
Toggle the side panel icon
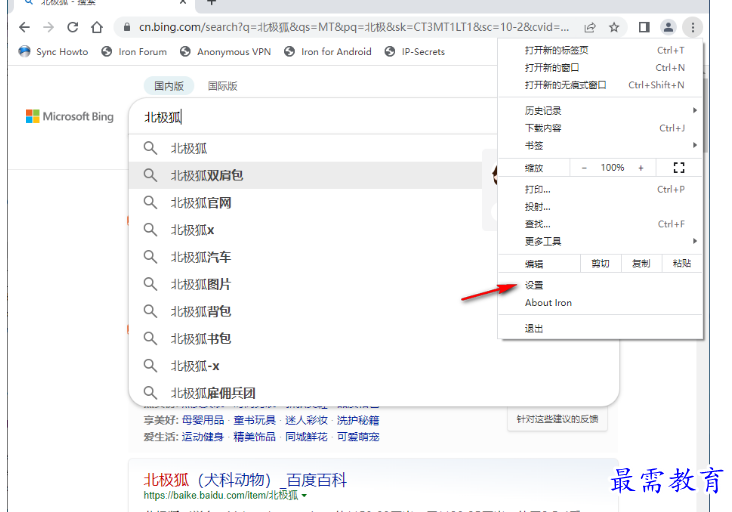tap(644, 28)
